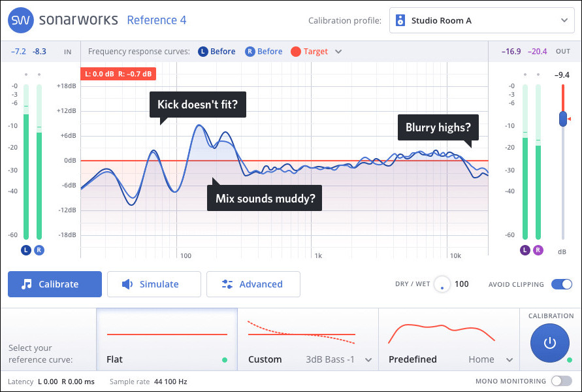
Task: Click the output level slider handle
Action: click(562, 118)
